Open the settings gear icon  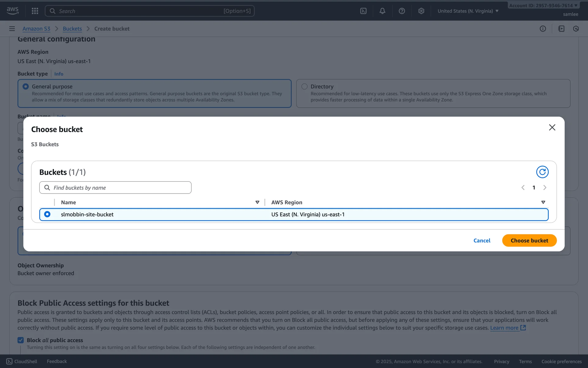coord(421,11)
